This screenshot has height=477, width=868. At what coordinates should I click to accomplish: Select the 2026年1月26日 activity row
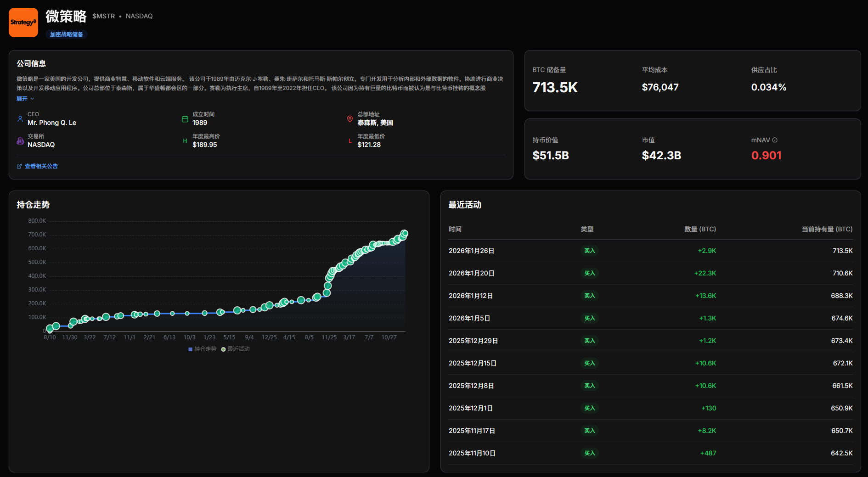pos(650,251)
